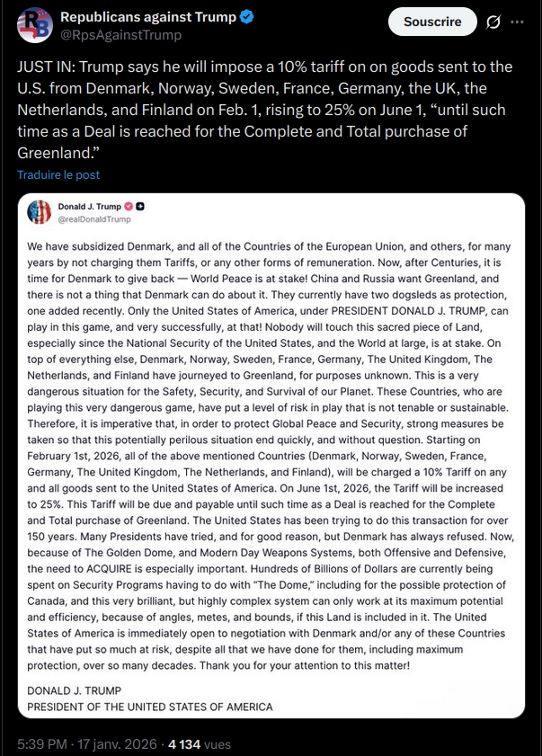Click the 4 134 vues view count

point(200,744)
